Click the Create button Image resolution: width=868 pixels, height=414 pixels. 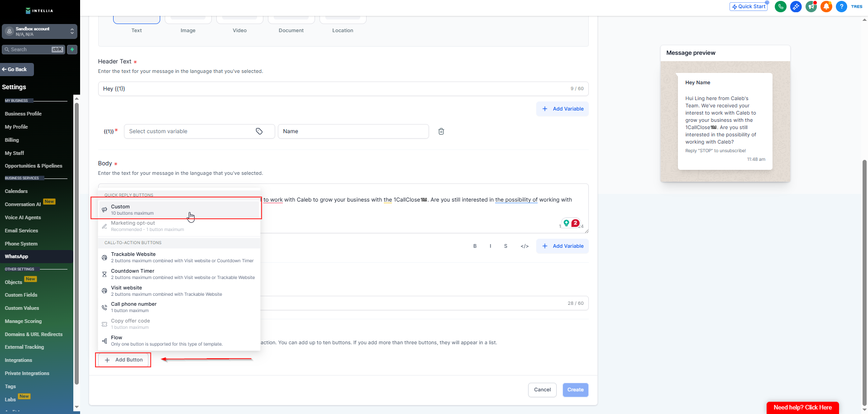point(576,390)
